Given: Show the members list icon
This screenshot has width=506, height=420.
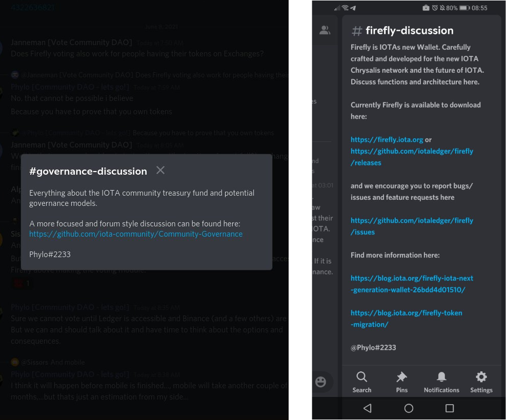Looking at the screenshot, I should click(325, 30).
